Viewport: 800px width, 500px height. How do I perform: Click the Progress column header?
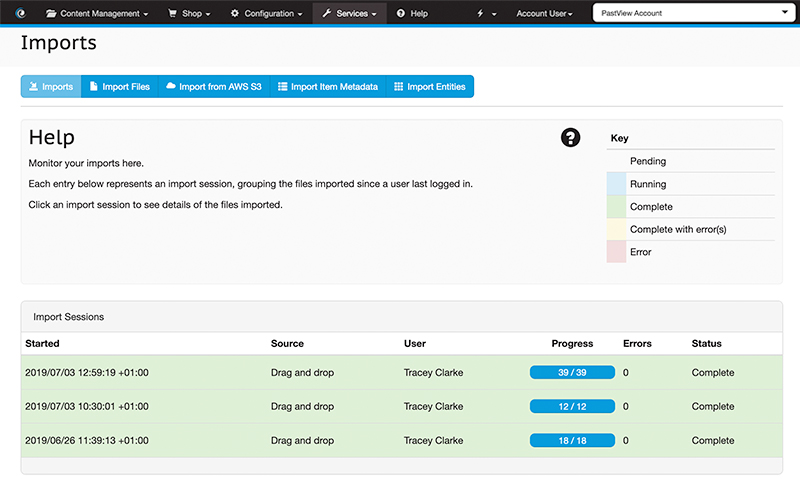pyautogui.click(x=572, y=343)
